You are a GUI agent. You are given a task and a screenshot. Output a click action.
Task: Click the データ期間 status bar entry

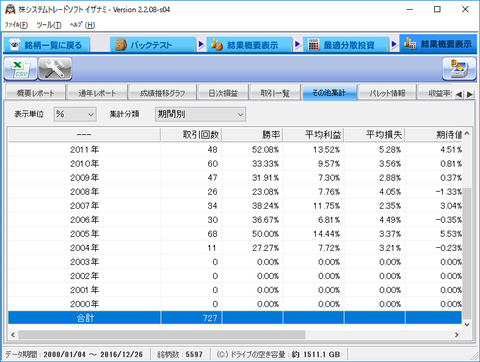click(x=74, y=354)
